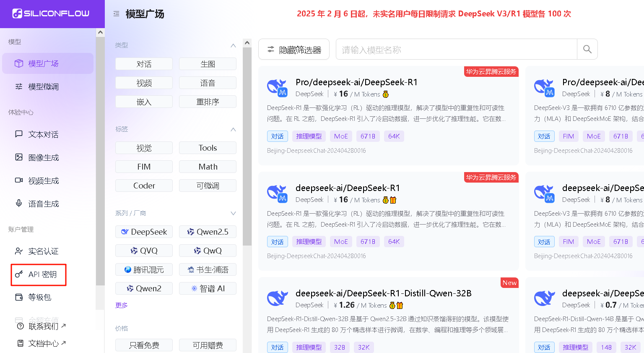
Task: Toggle Math tag filter
Action: [x=208, y=167]
